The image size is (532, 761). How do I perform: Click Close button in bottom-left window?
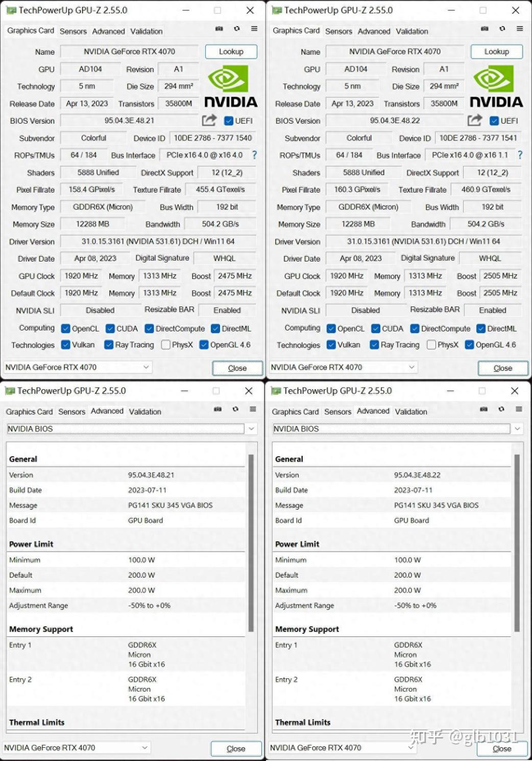click(236, 749)
